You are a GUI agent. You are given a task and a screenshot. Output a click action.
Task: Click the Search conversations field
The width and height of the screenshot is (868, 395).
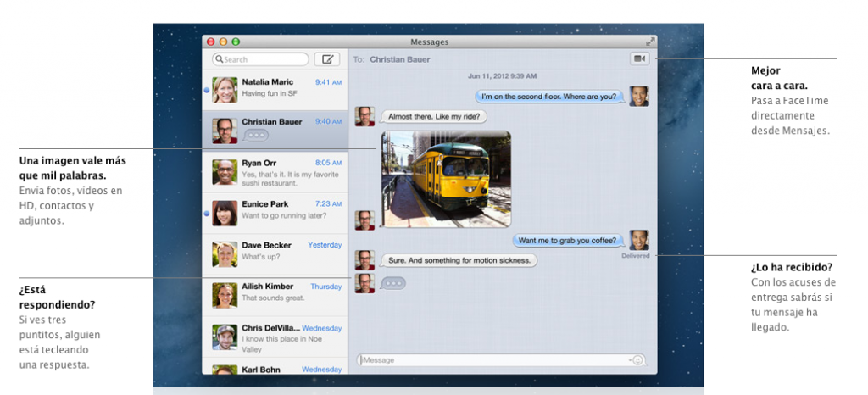point(260,59)
